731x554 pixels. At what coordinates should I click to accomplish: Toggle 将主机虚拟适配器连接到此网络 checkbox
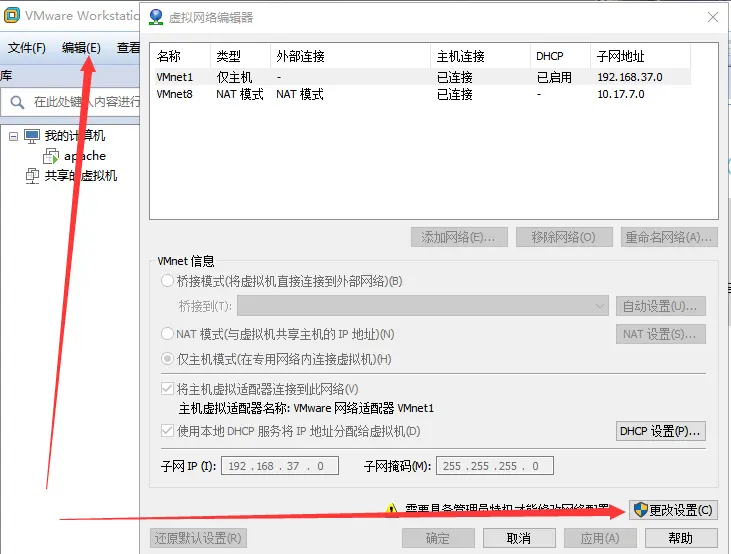pyautogui.click(x=167, y=389)
